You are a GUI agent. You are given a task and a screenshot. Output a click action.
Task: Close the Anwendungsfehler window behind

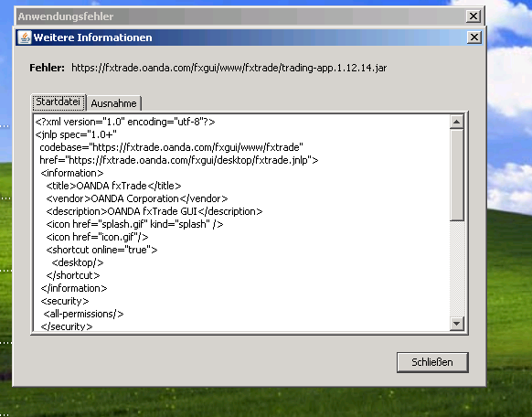[473, 16]
